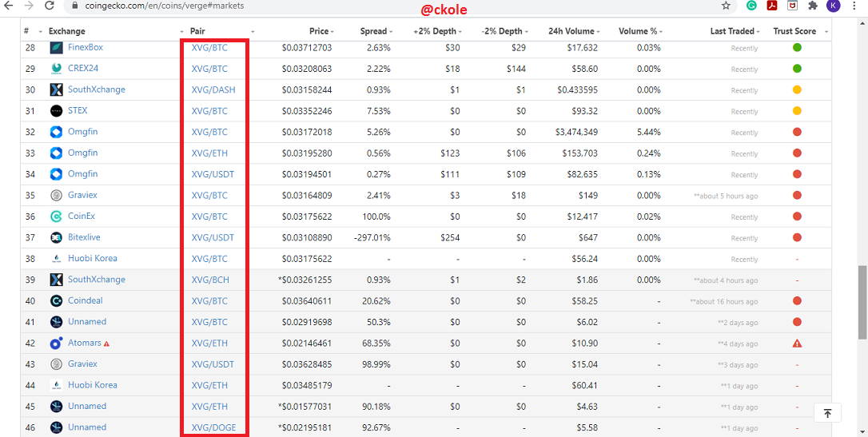Open the Adobe PDF extension icon

tap(772, 6)
